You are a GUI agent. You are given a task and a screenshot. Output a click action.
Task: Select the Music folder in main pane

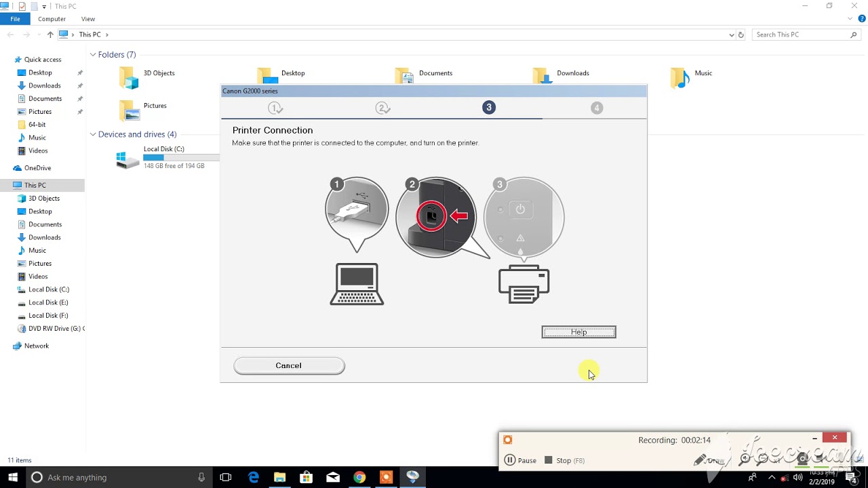click(x=692, y=77)
